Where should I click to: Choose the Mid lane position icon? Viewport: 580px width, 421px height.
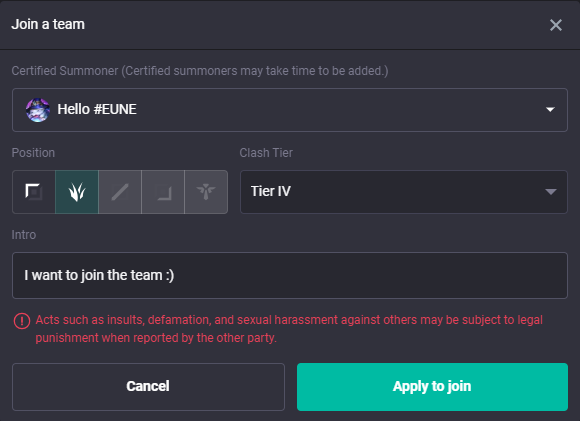[x=120, y=192]
